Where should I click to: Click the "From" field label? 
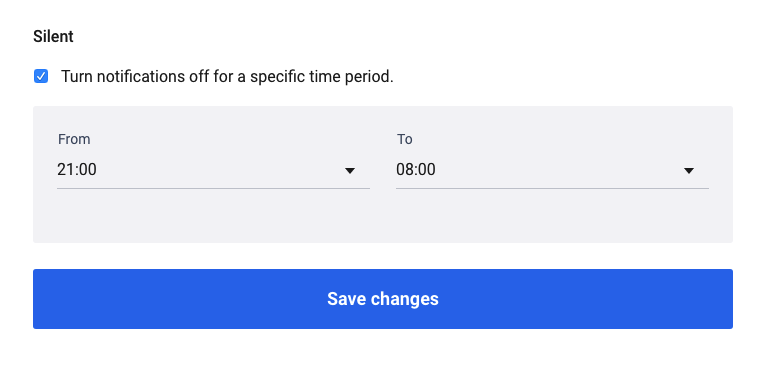(74, 139)
